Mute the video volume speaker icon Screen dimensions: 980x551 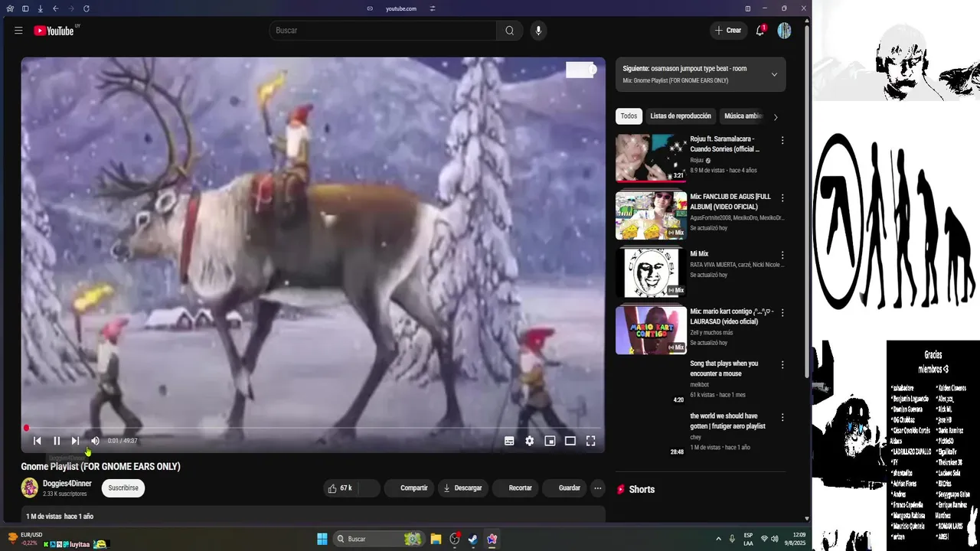[95, 441]
